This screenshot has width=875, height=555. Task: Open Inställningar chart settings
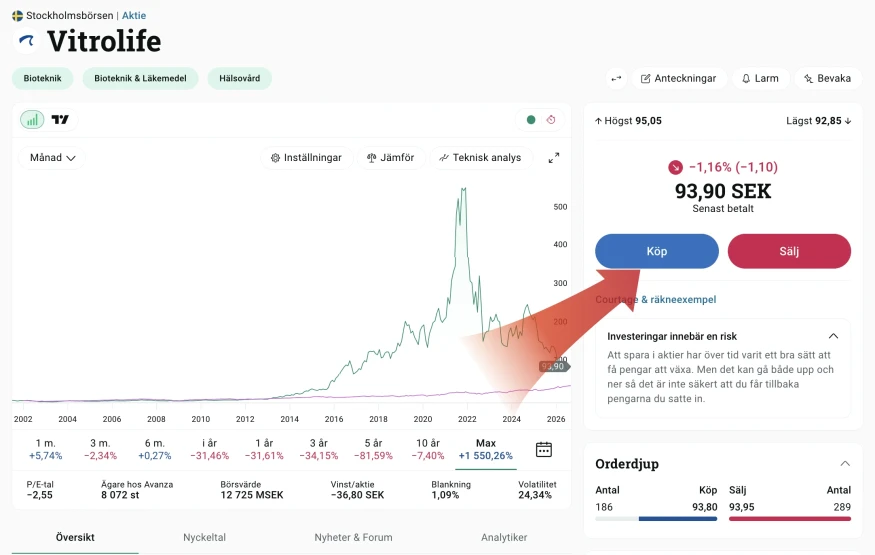coord(306,158)
